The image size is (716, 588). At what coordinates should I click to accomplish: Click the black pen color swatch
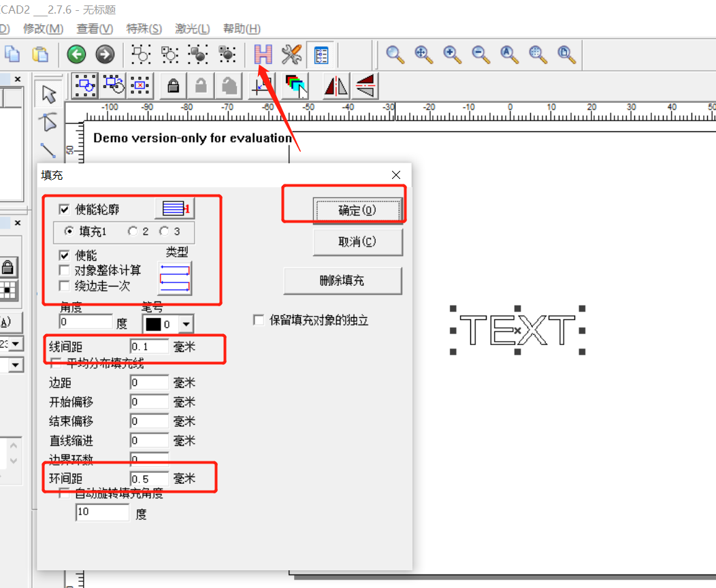(153, 324)
